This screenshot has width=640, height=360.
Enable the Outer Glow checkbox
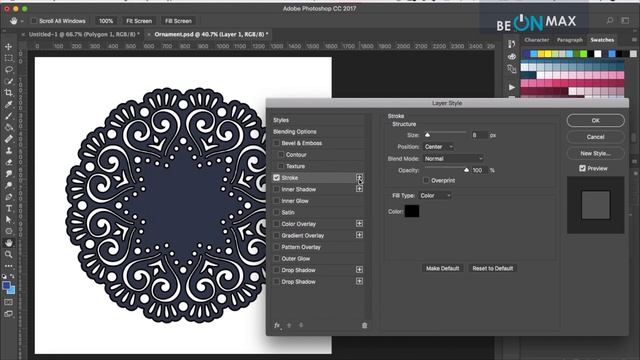click(x=277, y=258)
